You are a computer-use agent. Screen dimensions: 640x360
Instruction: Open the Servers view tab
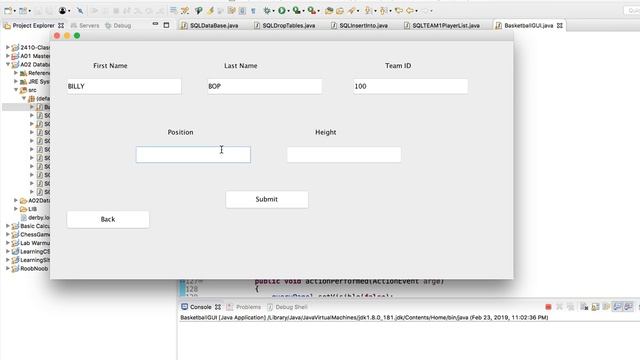(x=85, y=25)
